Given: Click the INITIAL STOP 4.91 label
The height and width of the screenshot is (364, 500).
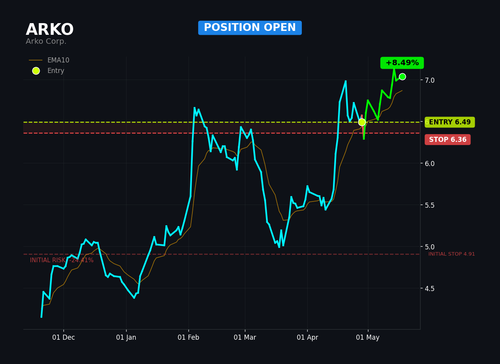Looking at the screenshot, I should [451, 254].
